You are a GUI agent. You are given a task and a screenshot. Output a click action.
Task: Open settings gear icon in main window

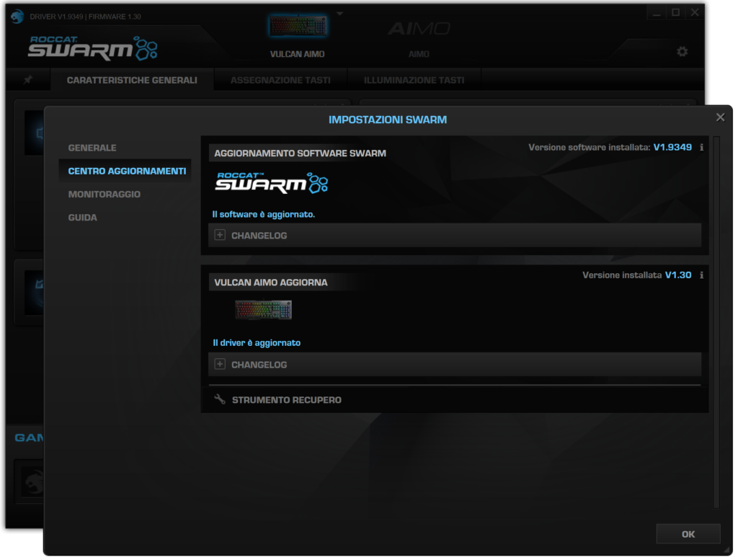click(682, 51)
